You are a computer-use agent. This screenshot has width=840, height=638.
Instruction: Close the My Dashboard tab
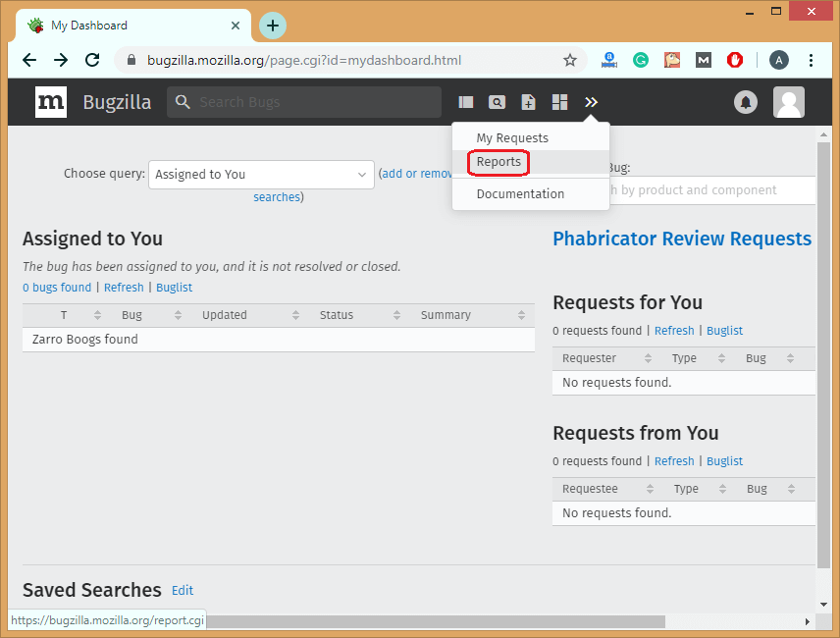click(236, 26)
